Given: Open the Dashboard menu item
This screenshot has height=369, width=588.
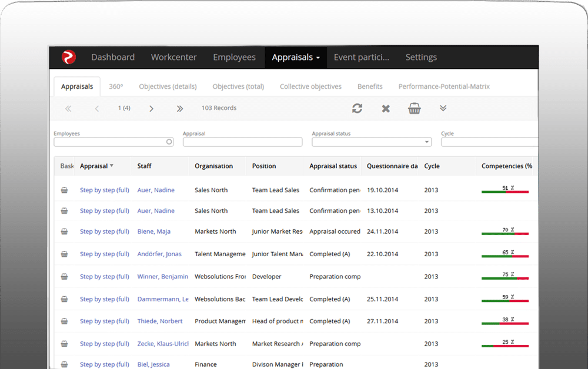Looking at the screenshot, I should 113,58.
